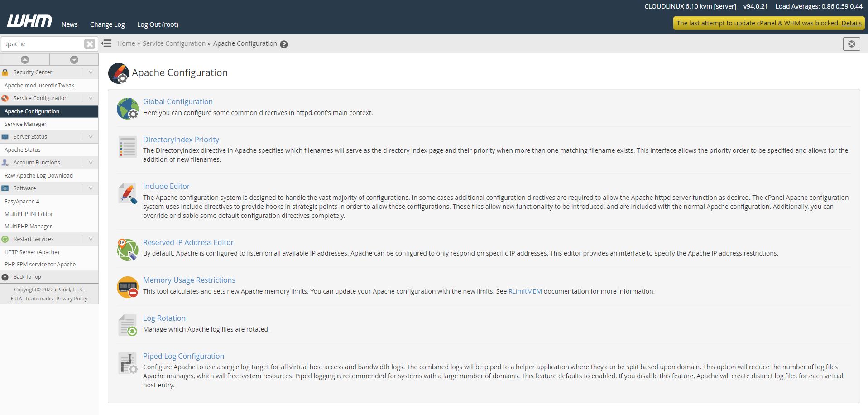868x415 pixels.
Task: Click the Server Status monitor icon
Action: [x=5, y=137]
